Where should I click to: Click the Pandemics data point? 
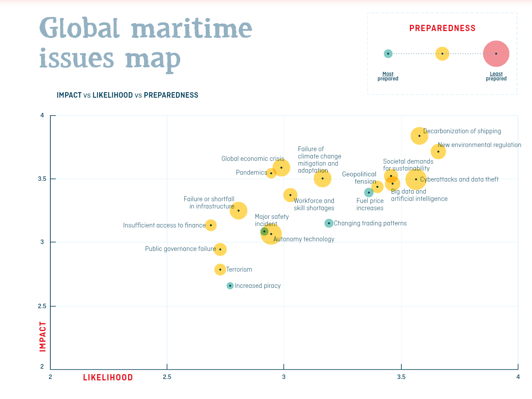[271, 173]
